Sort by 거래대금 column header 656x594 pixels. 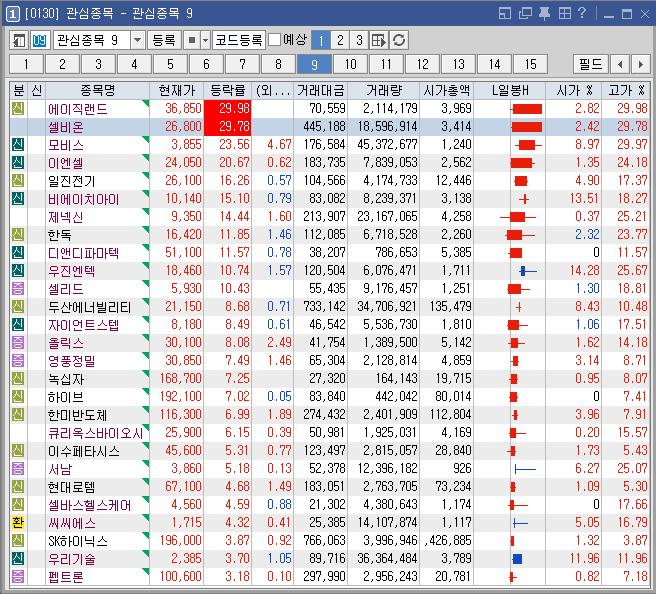[320, 90]
